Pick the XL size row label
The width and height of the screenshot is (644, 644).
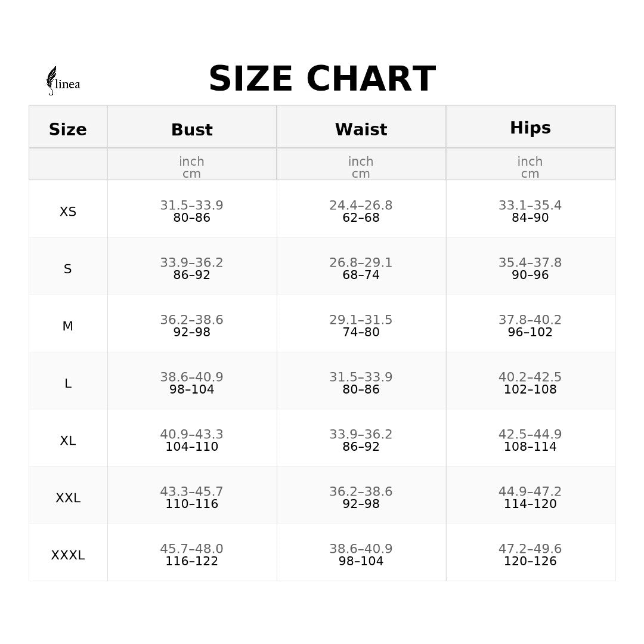pyautogui.click(x=68, y=441)
